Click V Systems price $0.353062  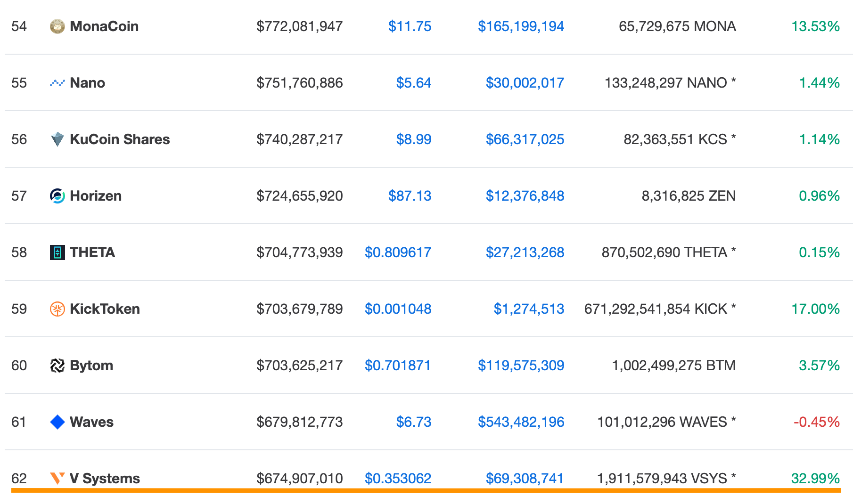click(398, 479)
